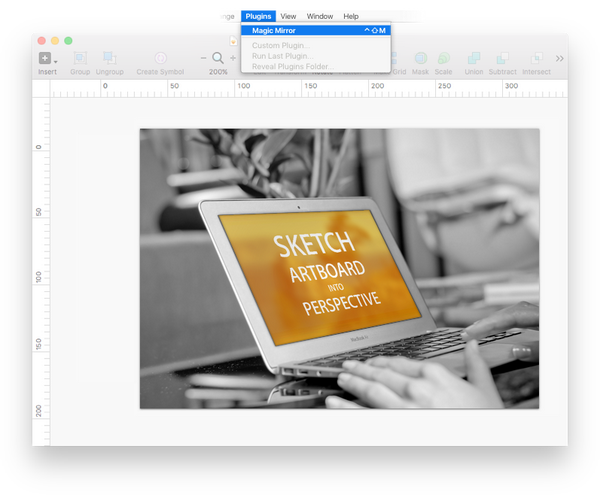The image size is (600, 495).
Task: Open the Insert tool
Action: pyautogui.click(x=45, y=58)
